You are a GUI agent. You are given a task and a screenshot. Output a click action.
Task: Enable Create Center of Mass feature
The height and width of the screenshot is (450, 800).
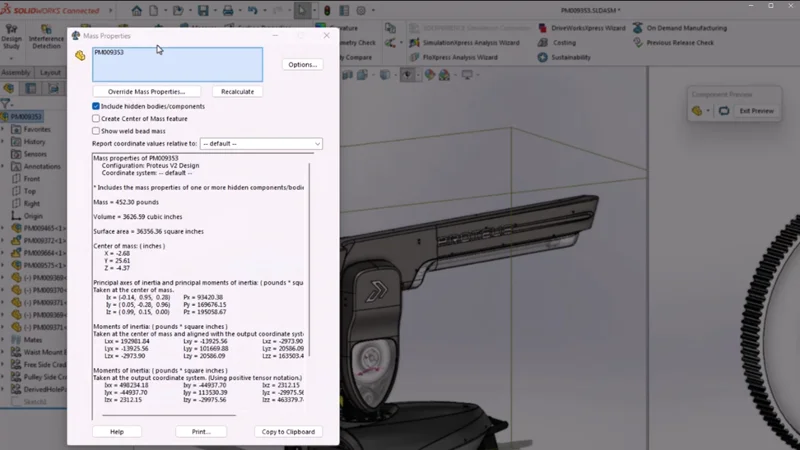tap(96, 118)
